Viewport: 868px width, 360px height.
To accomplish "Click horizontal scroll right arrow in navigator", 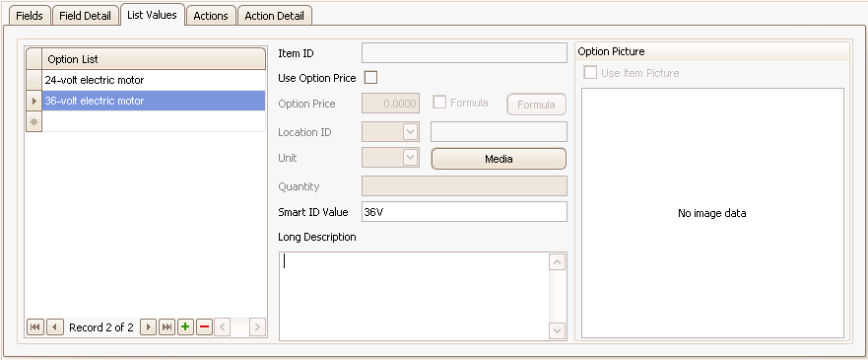I will pyautogui.click(x=257, y=327).
